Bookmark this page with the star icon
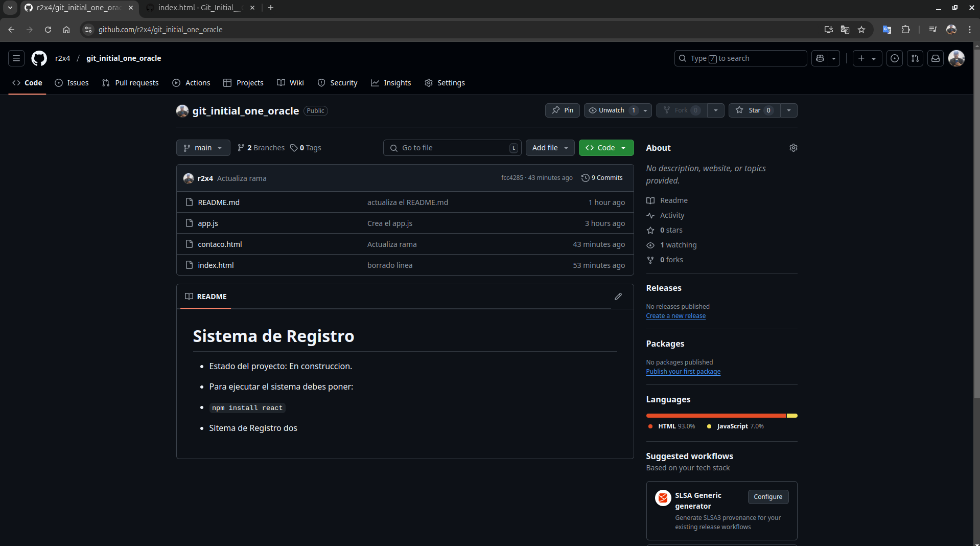The width and height of the screenshot is (980, 546). [x=861, y=30]
